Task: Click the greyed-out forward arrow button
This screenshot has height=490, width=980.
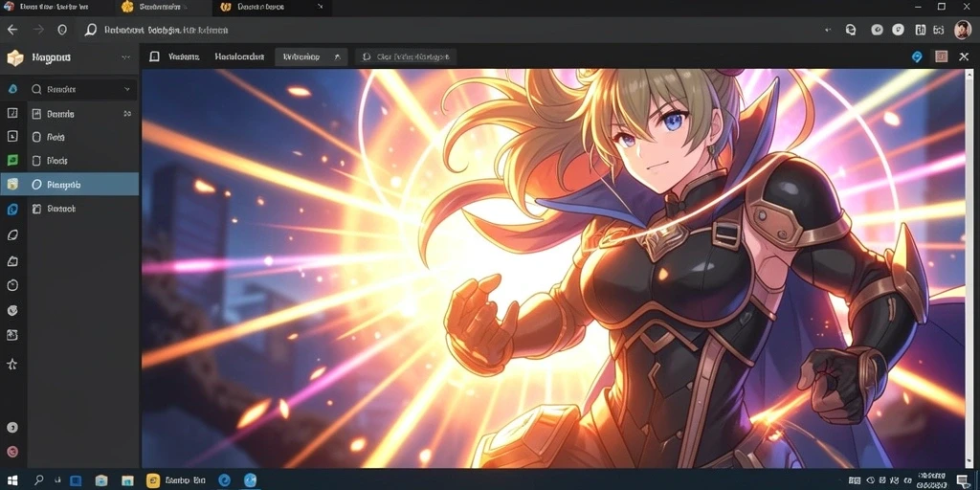Action: (x=38, y=30)
